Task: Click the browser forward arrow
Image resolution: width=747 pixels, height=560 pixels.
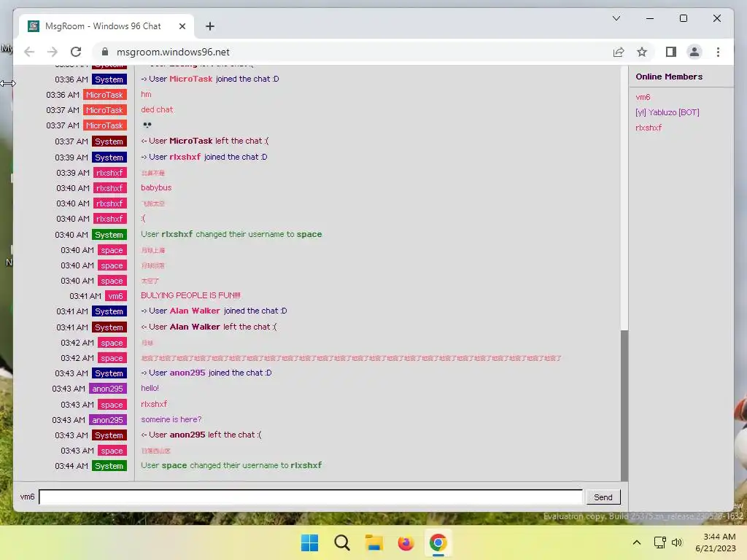Action: point(53,52)
